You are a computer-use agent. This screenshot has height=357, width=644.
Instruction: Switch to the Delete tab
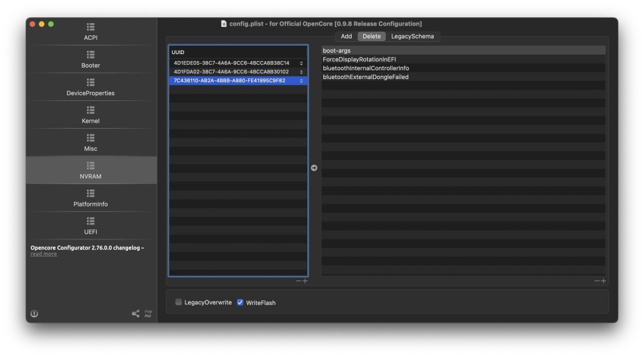point(372,36)
